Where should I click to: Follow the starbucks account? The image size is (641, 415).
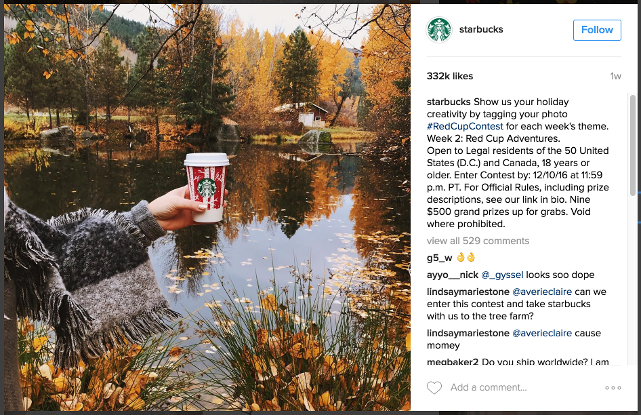coord(597,30)
